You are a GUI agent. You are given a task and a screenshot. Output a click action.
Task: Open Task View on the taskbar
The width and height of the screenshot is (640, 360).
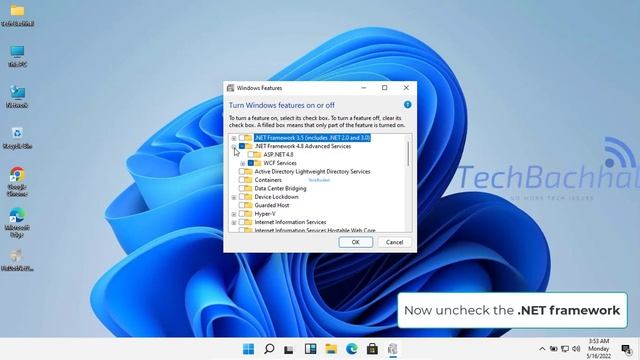tap(289, 349)
